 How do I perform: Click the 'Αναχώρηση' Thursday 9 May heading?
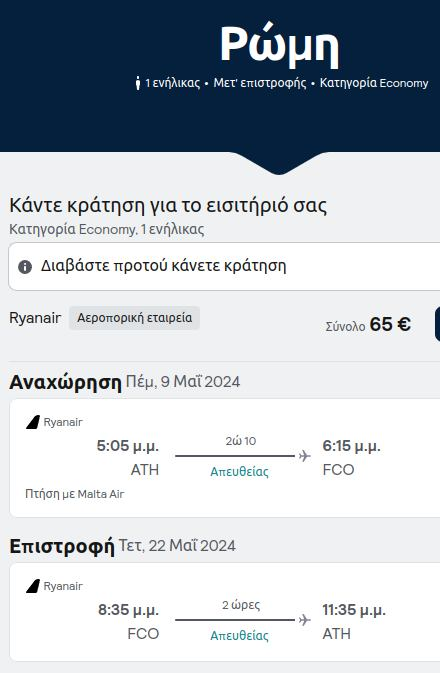tap(124, 382)
